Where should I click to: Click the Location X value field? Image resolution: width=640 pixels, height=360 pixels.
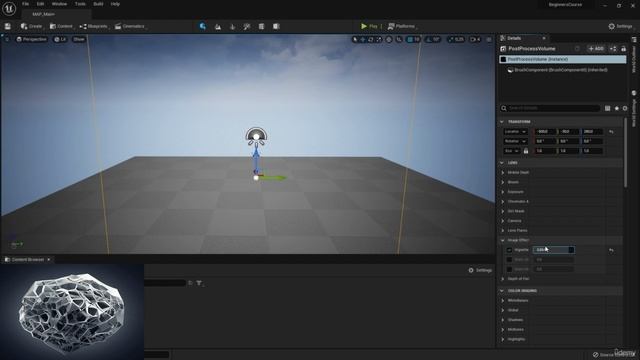point(545,131)
